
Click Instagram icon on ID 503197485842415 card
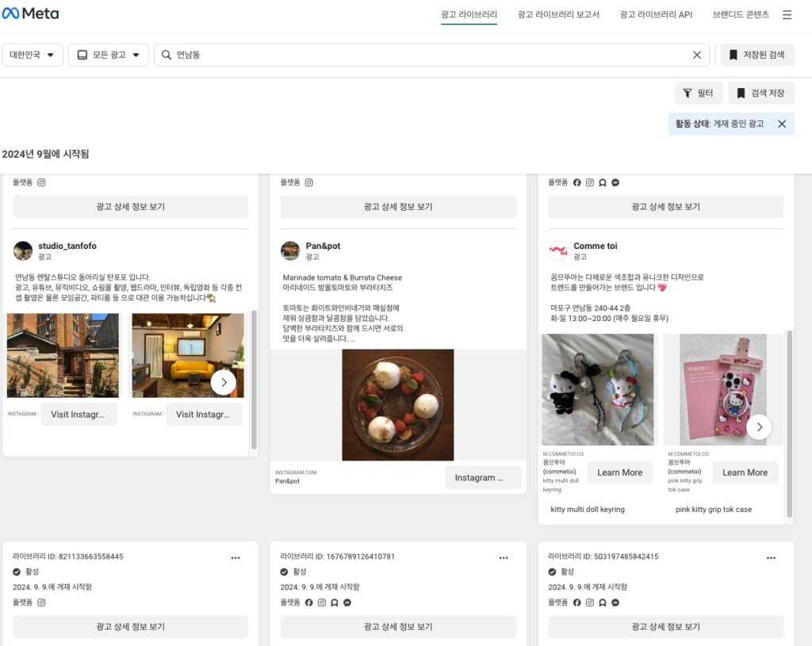tap(590, 602)
